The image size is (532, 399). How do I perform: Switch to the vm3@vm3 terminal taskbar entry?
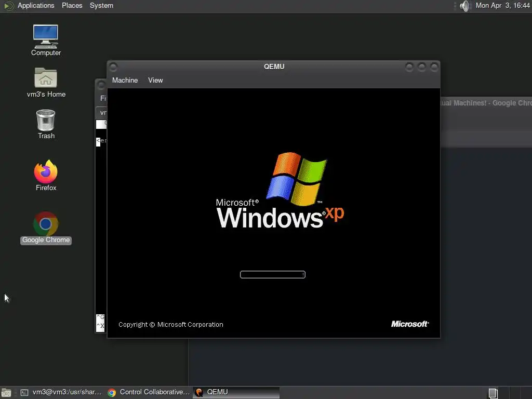point(61,392)
